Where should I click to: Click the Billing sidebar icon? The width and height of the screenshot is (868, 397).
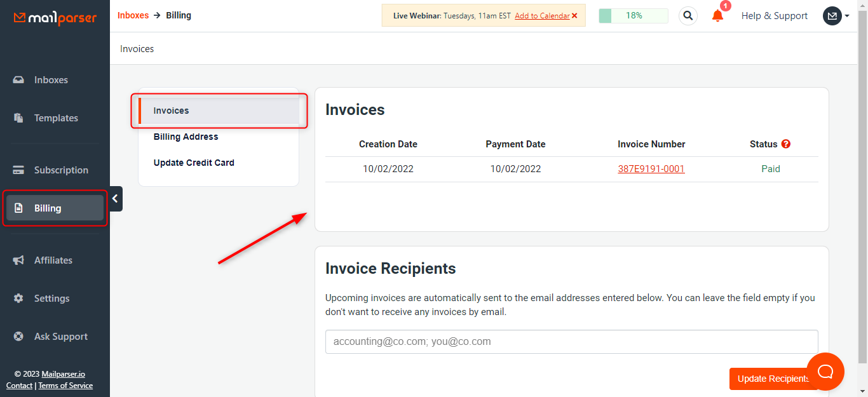click(47, 208)
